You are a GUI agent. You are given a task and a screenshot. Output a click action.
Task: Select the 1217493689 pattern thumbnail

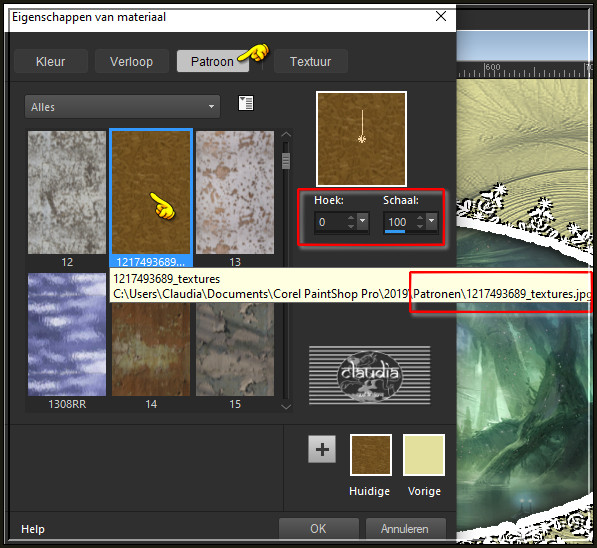151,192
